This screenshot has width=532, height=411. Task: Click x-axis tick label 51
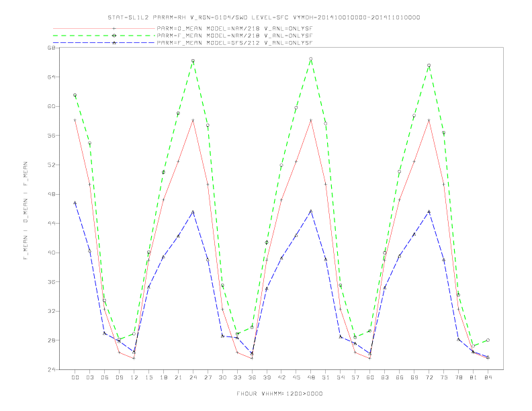pos(326,377)
